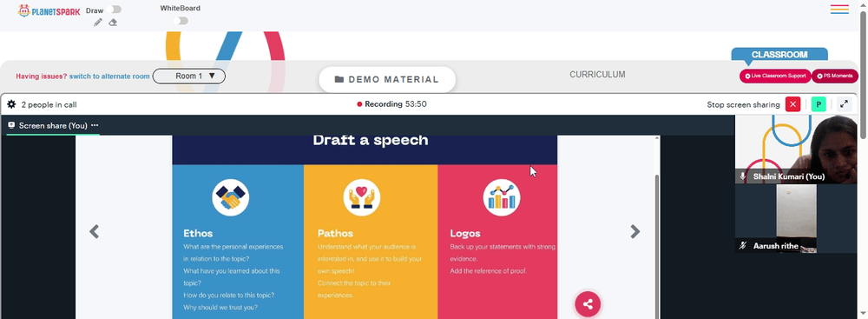
Task: Go to next slide arrow
Action: click(635, 231)
